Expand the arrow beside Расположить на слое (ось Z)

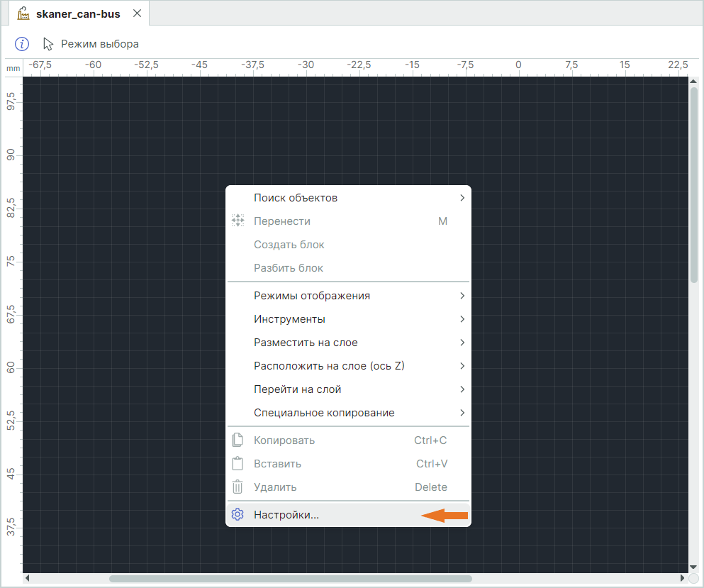(462, 366)
